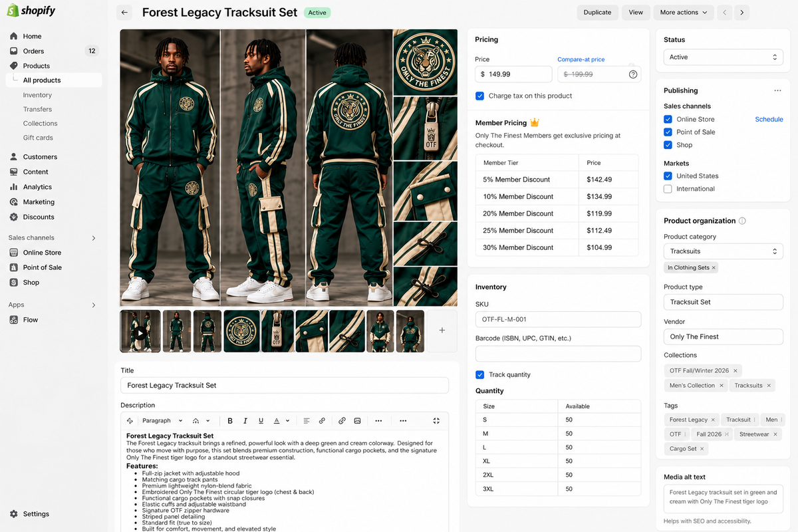Enable the International market checkbox
This screenshot has height=532, width=798.
point(668,189)
